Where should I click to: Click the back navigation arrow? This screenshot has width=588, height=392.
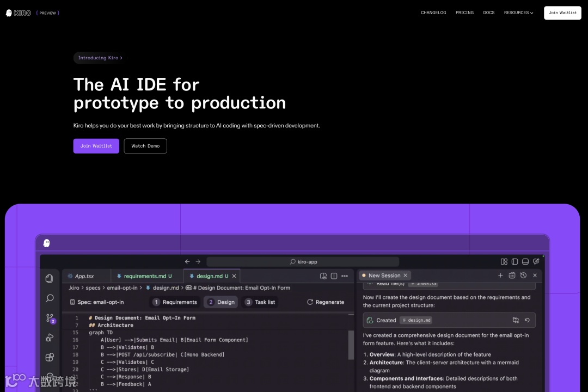[187, 261]
